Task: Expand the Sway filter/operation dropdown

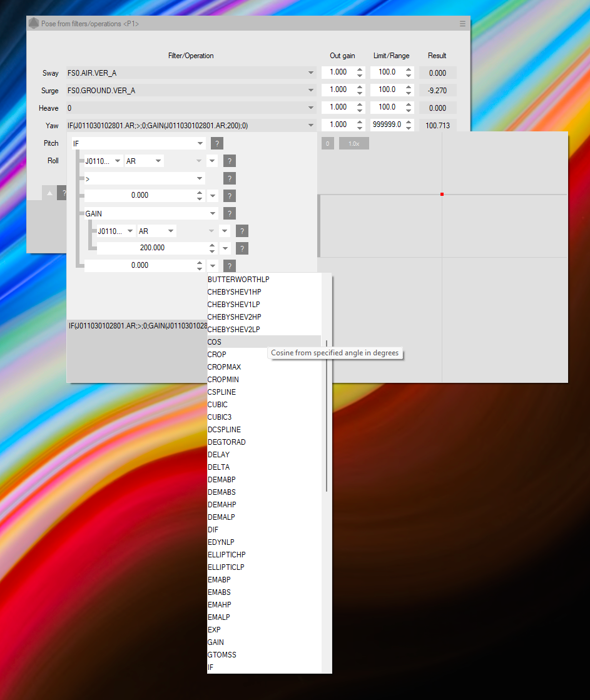Action: 311,73
